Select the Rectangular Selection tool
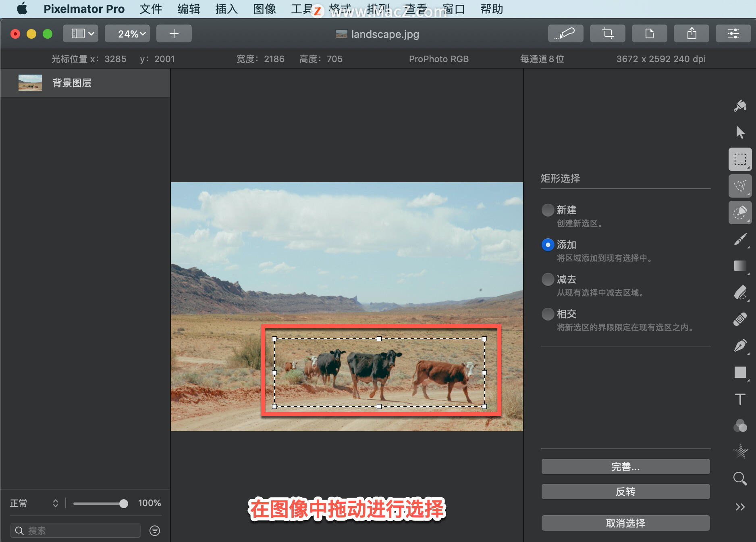756x542 pixels. [740, 159]
